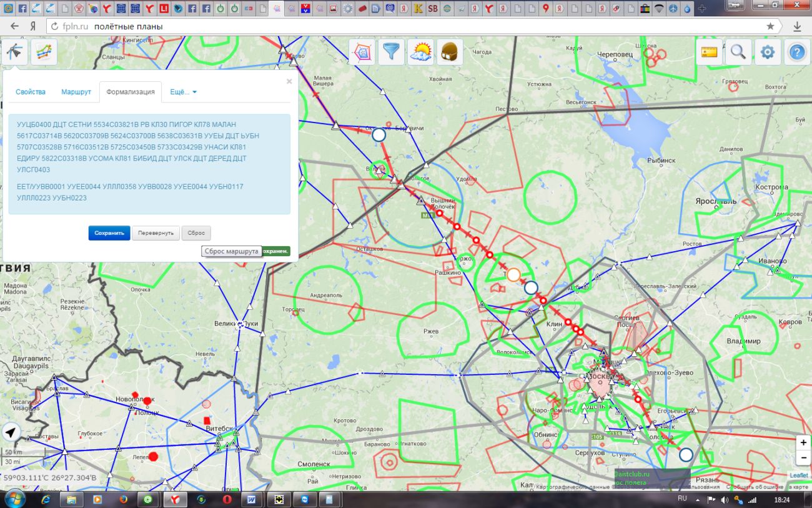Image resolution: width=812 pixels, height=508 pixels.
Task: Open the route profile chart tool
Action: (44, 52)
